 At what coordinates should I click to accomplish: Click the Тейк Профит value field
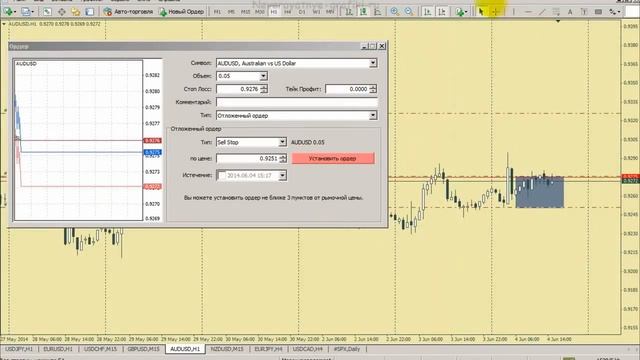point(347,89)
